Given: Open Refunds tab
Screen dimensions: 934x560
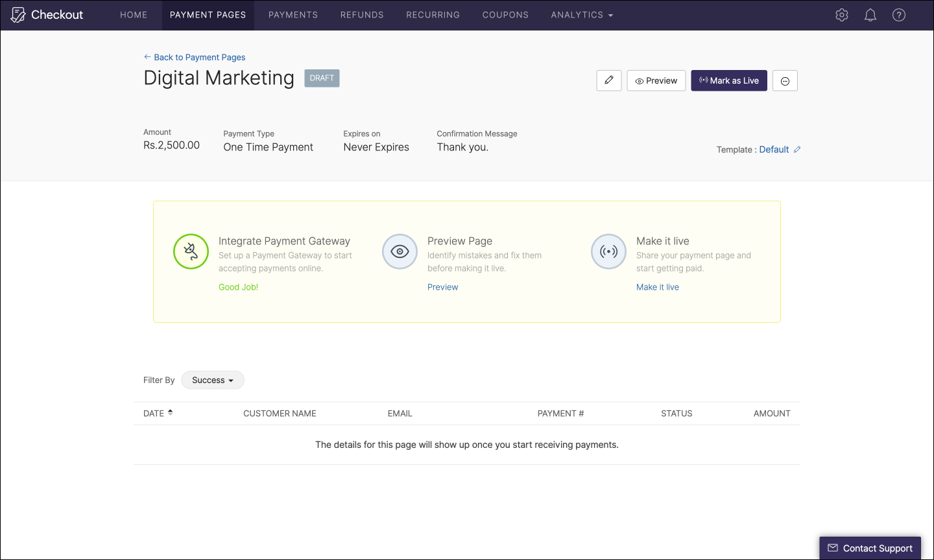Looking at the screenshot, I should pos(362,15).
